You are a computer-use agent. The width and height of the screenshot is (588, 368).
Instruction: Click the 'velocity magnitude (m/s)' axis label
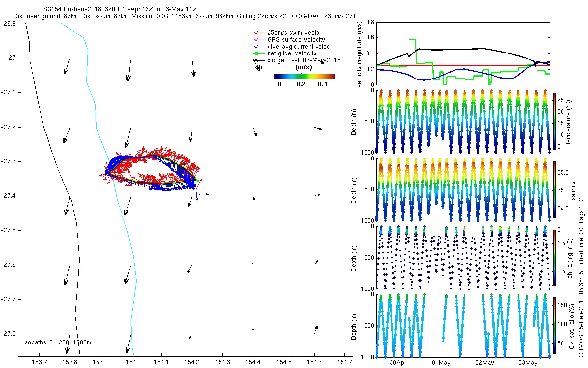360,54
